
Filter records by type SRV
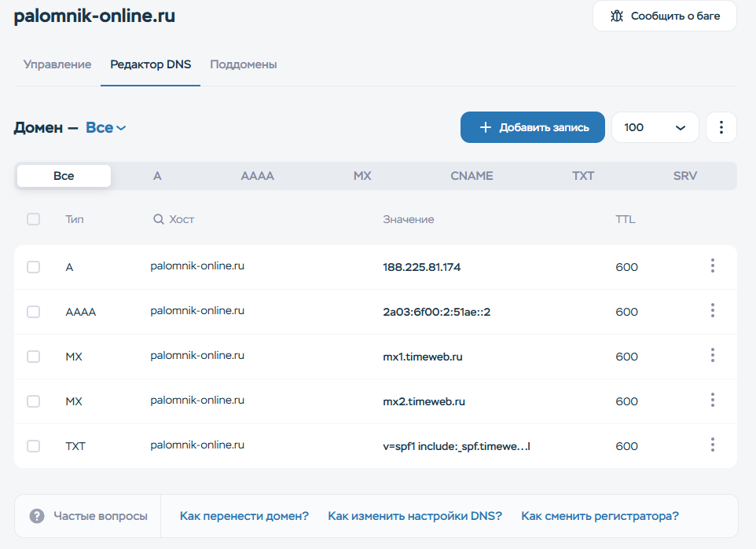tap(685, 176)
